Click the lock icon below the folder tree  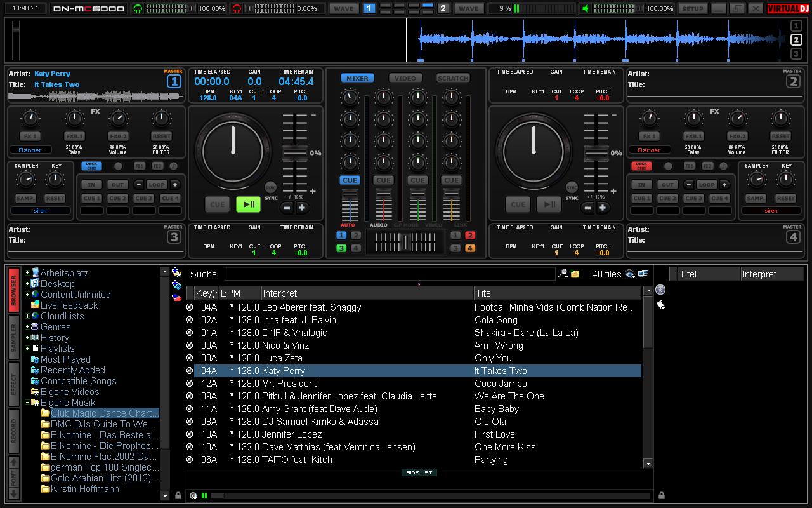[x=178, y=495]
